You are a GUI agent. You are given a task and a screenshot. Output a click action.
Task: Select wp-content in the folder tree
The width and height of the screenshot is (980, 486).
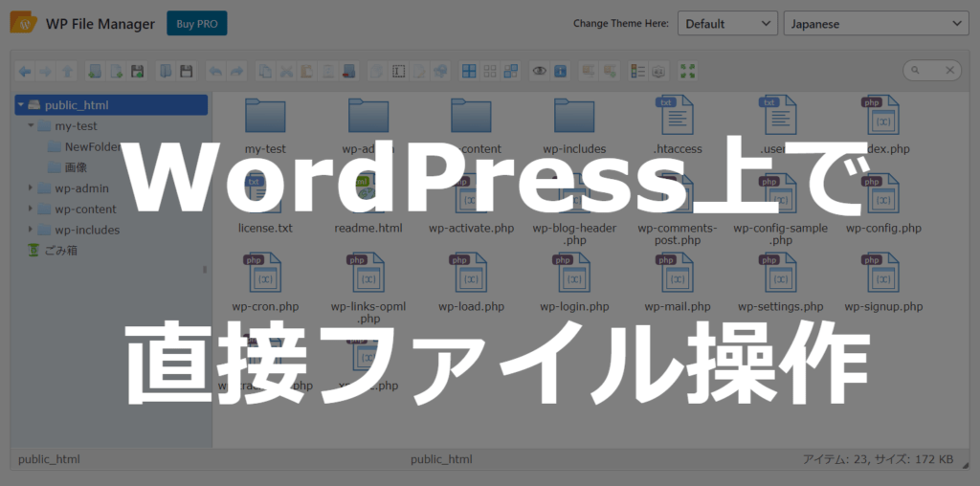pyautogui.click(x=85, y=210)
